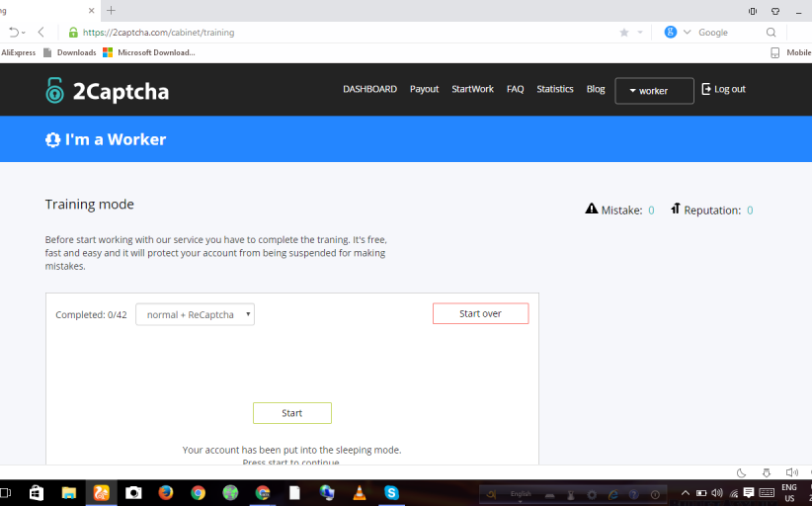
Task: Bookmark this page with the star icon
Action: 623,33
